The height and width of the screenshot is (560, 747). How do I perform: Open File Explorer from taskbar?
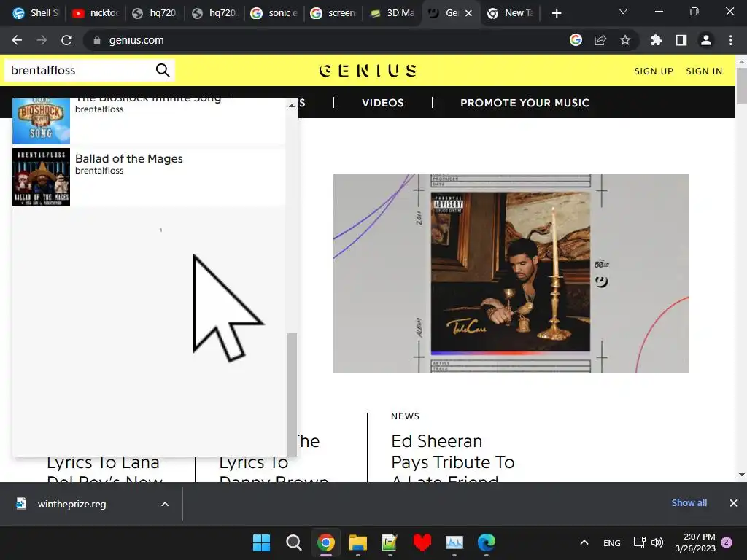tap(357, 542)
